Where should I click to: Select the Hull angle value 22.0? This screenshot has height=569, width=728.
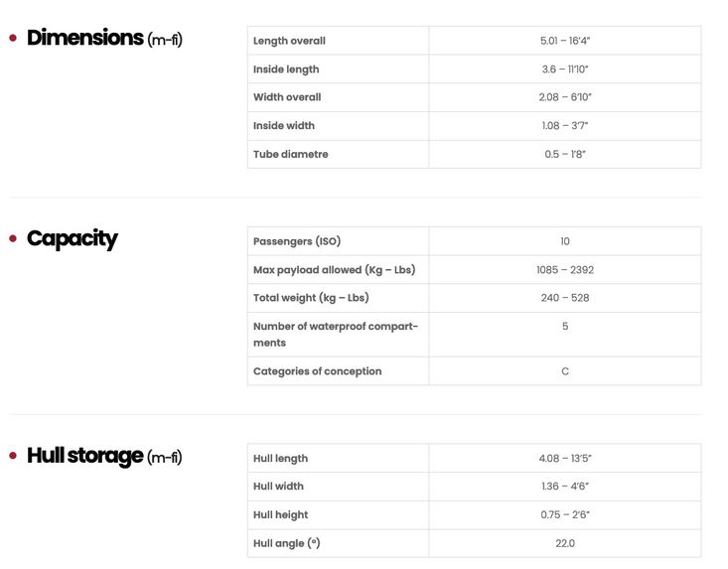click(x=564, y=543)
